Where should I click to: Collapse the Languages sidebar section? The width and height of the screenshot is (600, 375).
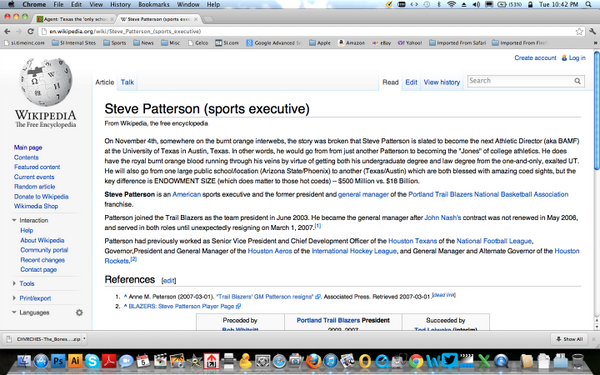click(14, 313)
